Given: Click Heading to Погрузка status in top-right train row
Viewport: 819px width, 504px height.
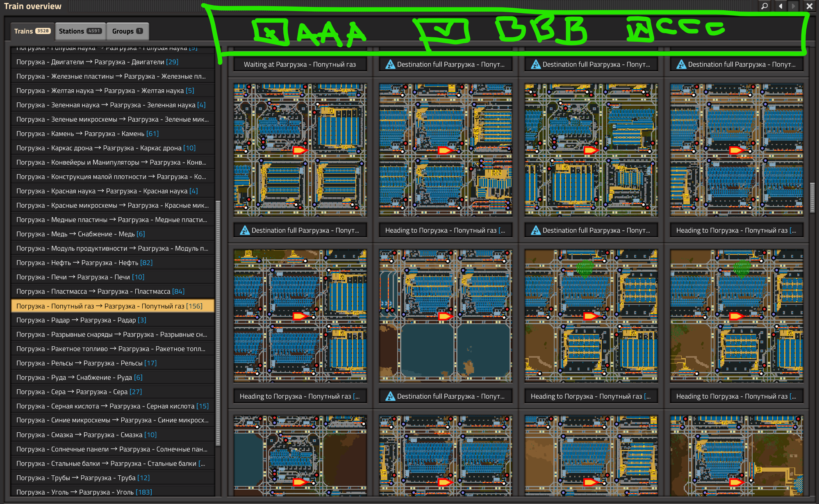Looking at the screenshot, I should (736, 230).
